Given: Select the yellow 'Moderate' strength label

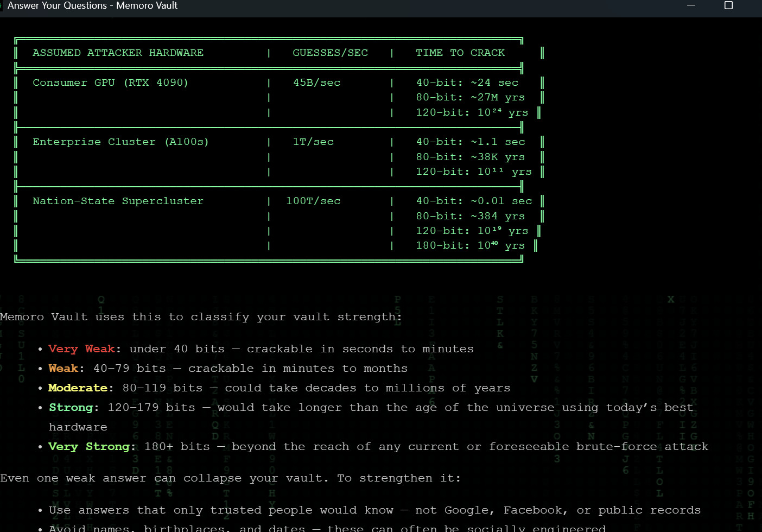Looking at the screenshot, I should [78, 388].
